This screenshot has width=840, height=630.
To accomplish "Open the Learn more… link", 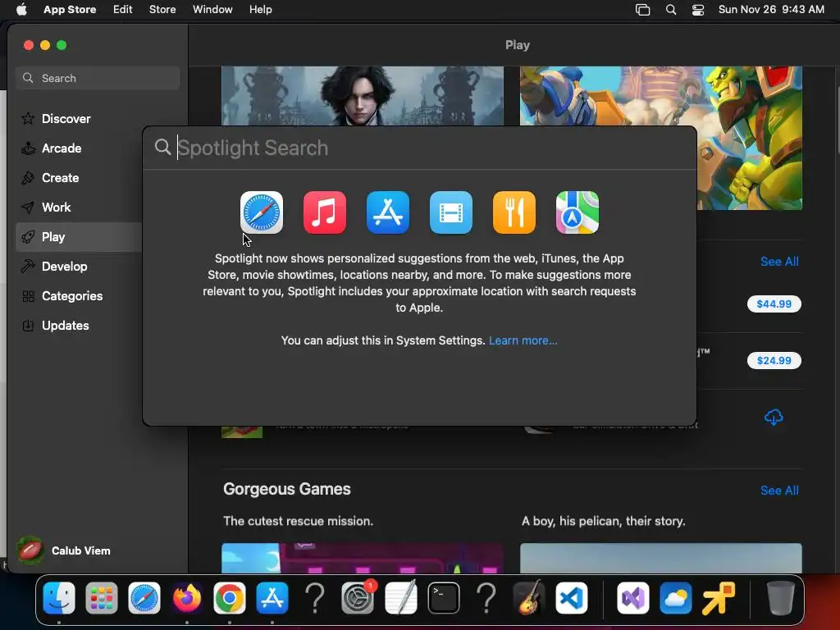I will click(x=523, y=340).
